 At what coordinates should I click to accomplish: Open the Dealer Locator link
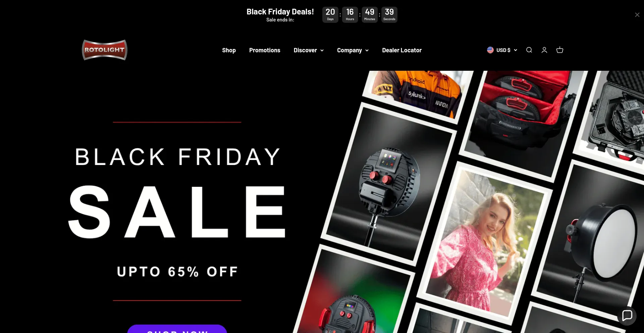(402, 50)
